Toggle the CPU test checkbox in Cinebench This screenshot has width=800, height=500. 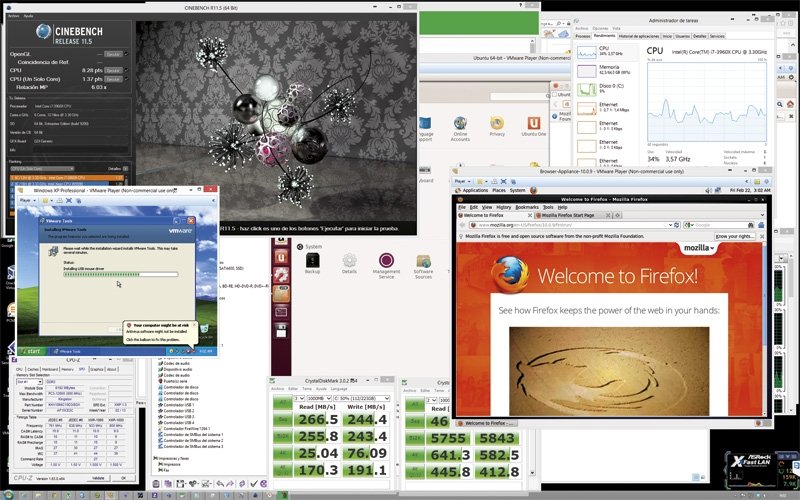click(126, 70)
